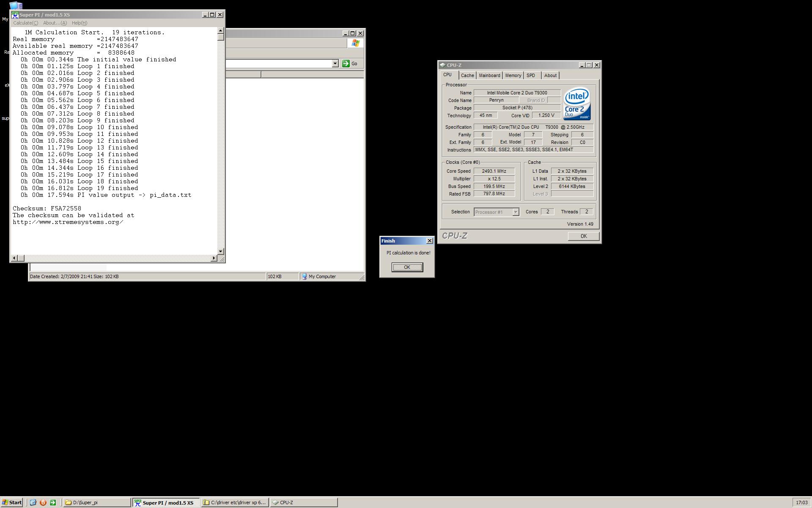The height and width of the screenshot is (508, 812).
Task: Open the Calculate menu in Super PI
Action: pyautogui.click(x=25, y=23)
